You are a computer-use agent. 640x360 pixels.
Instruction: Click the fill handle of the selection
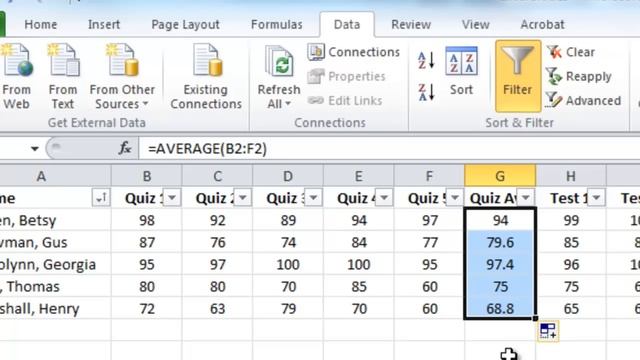tap(535, 318)
